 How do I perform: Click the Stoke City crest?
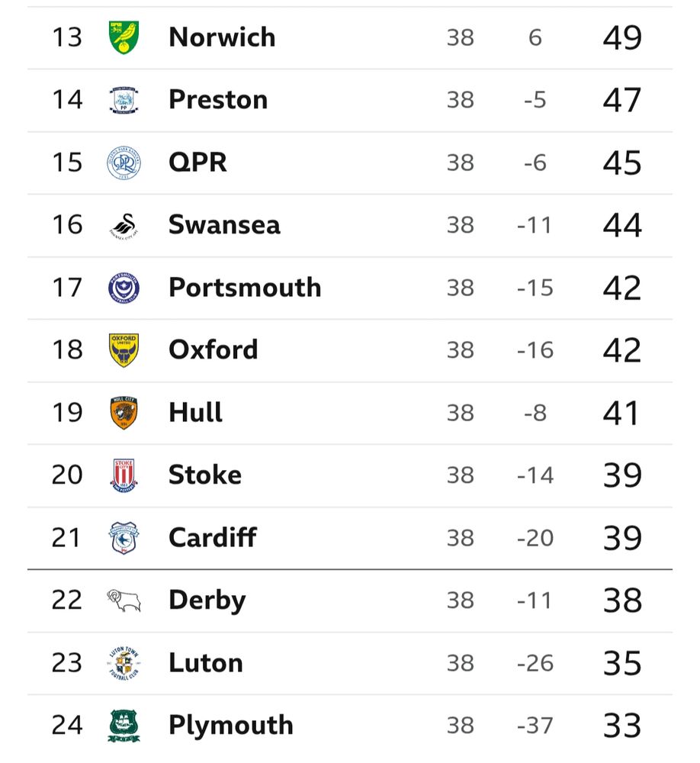(x=124, y=475)
